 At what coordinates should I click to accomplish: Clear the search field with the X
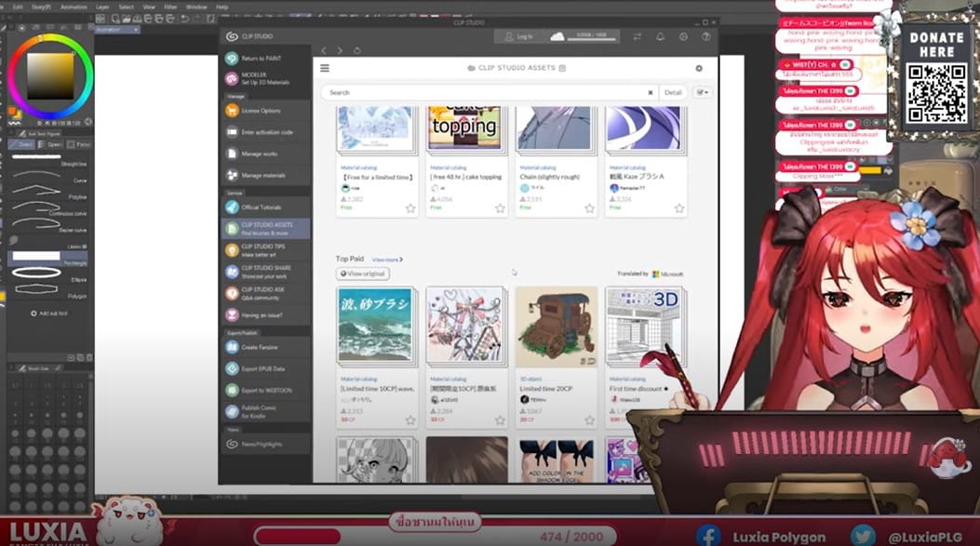(650, 92)
